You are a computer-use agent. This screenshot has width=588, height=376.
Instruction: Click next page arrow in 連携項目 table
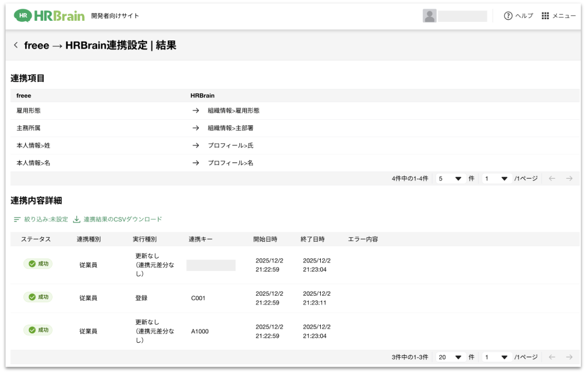point(569,179)
